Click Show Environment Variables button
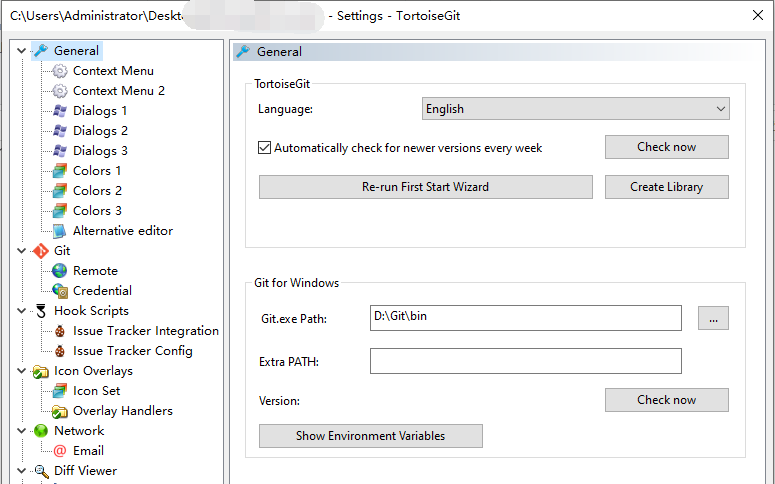The image size is (775, 484). click(x=371, y=436)
